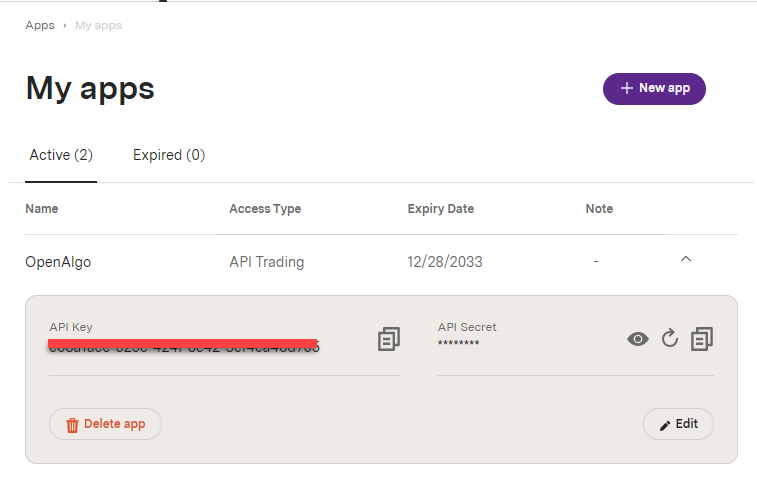
Task: Switch to the Expired (0) tab
Action: pos(168,155)
